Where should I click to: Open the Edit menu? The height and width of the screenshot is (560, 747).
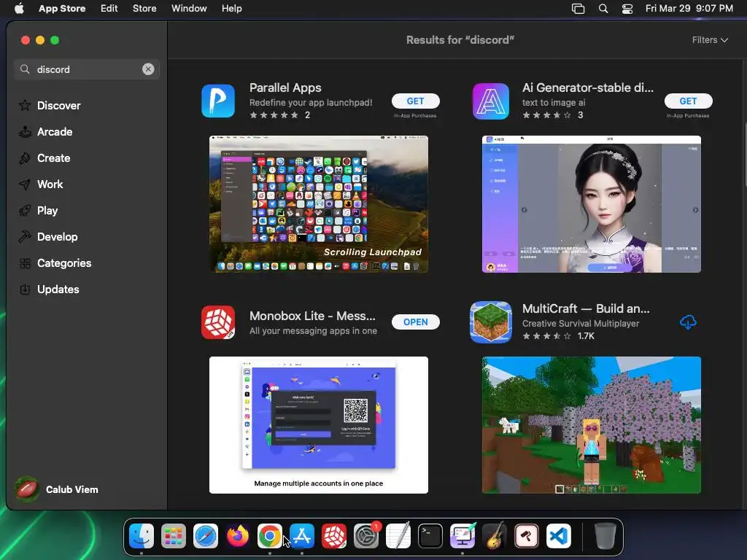click(x=109, y=8)
